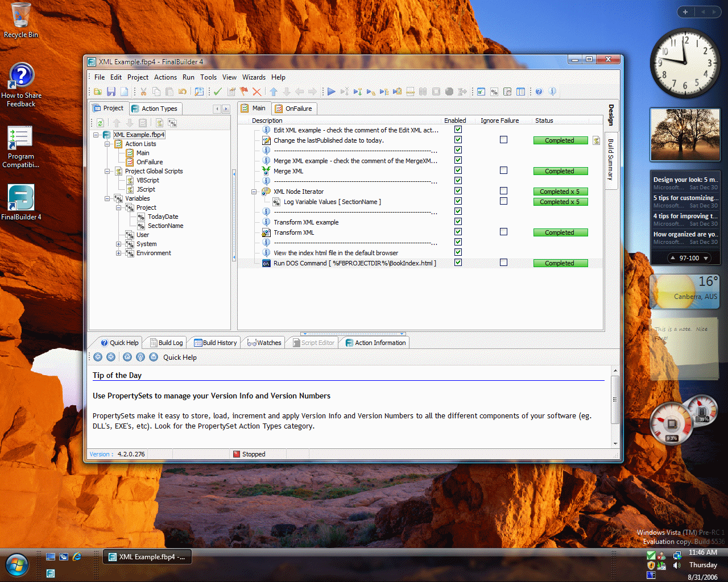Select the TodayDate variable in tree

pos(163,217)
